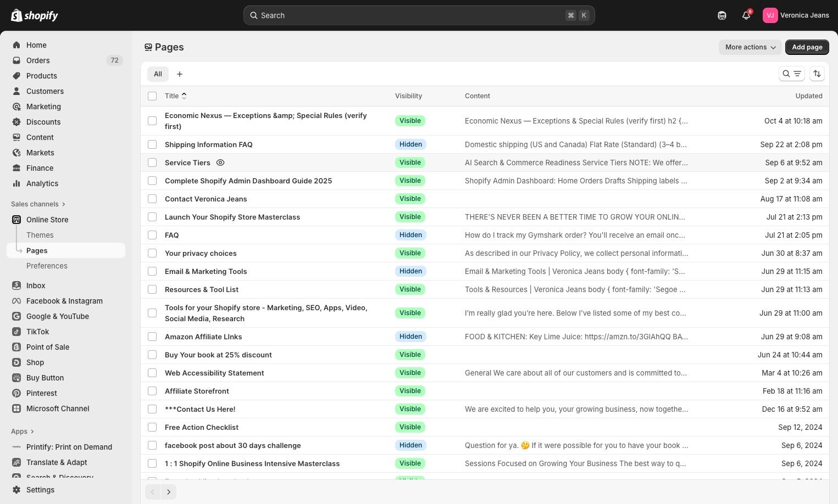This screenshot has width=838, height=504.
Task: Expand the Sales channels section
Action: tap(38, 204)
